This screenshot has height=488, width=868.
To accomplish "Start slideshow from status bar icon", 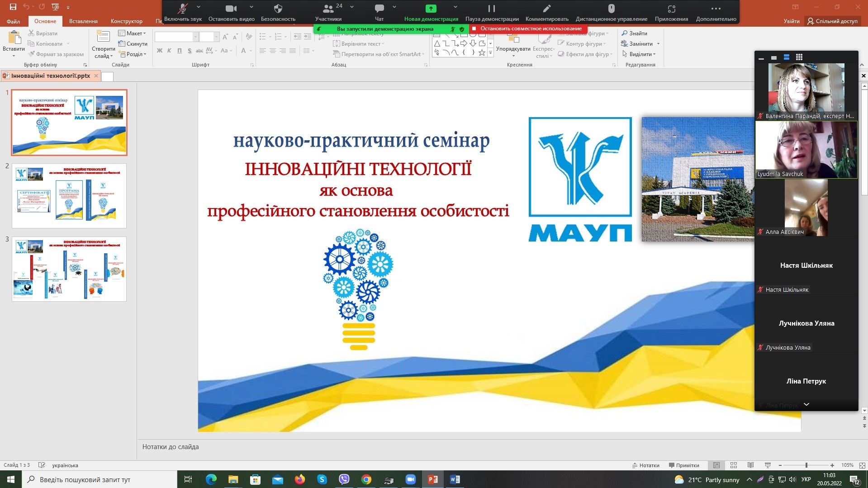I will pos(768,465).
